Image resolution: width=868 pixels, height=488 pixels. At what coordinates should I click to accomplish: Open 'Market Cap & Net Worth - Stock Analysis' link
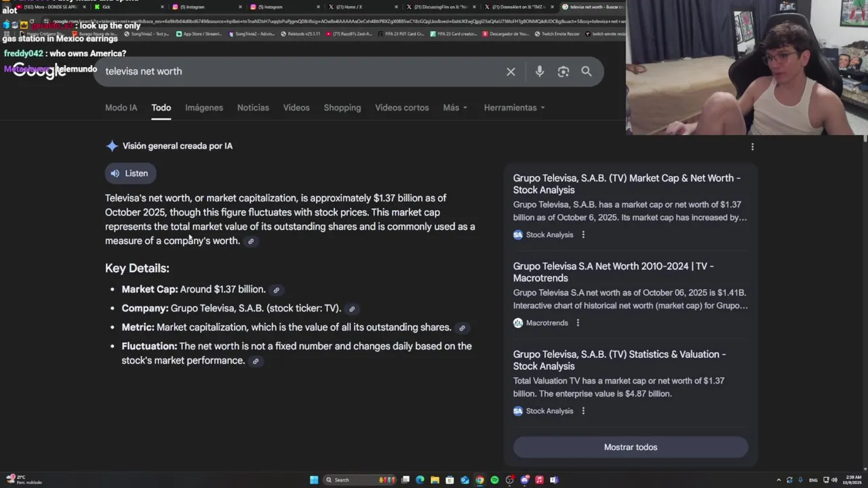tap(627, 184)
